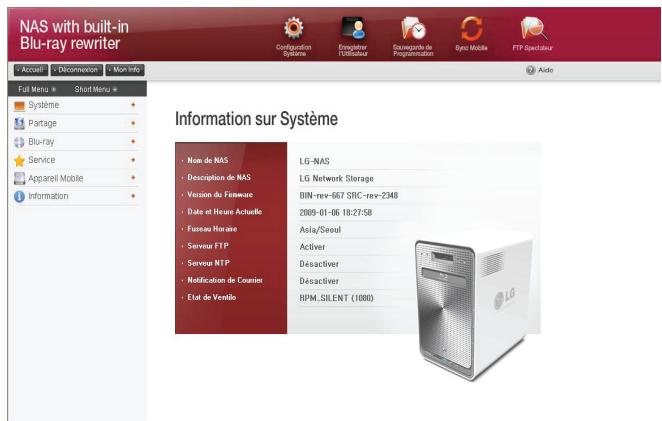Open Sauvegarde de Programmation icon
The width and height of the screenshot is (662, 421).
[x=413, y=28]
